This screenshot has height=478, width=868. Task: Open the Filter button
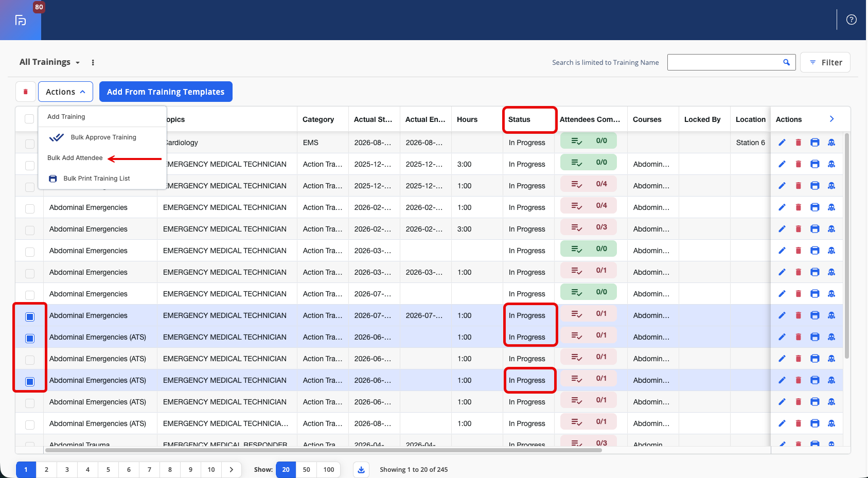tap(825, 62)
